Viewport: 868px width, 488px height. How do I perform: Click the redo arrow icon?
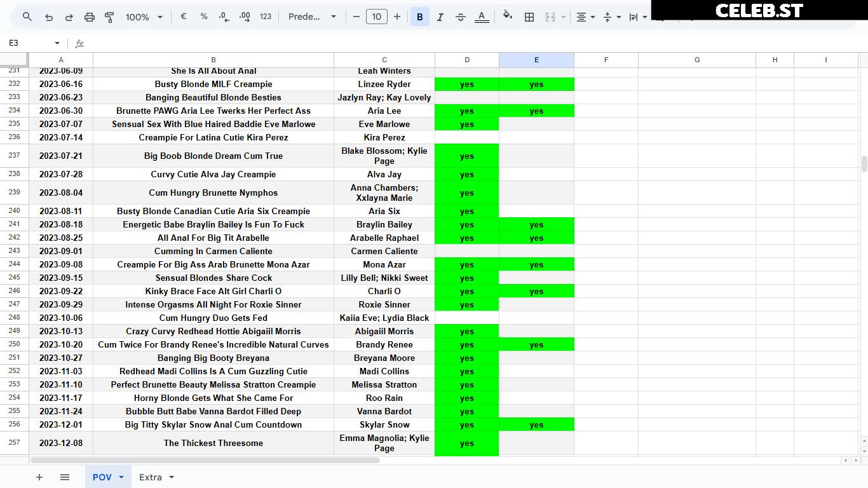[69, 17]
